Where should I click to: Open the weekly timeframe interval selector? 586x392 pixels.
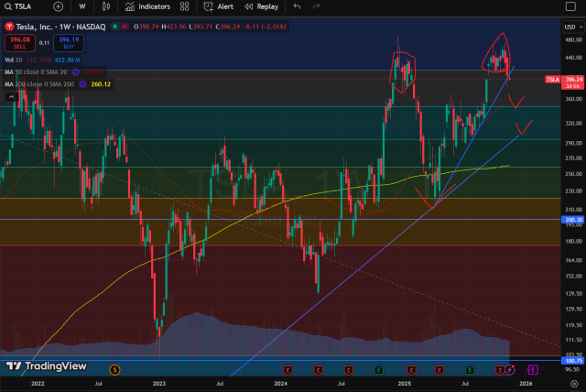tap(81, 6)
